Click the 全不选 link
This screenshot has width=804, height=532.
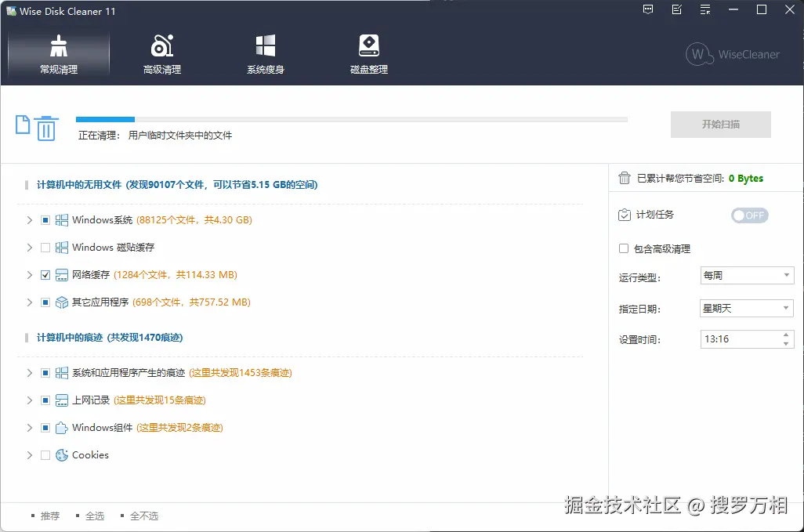[x=144, y=516]
